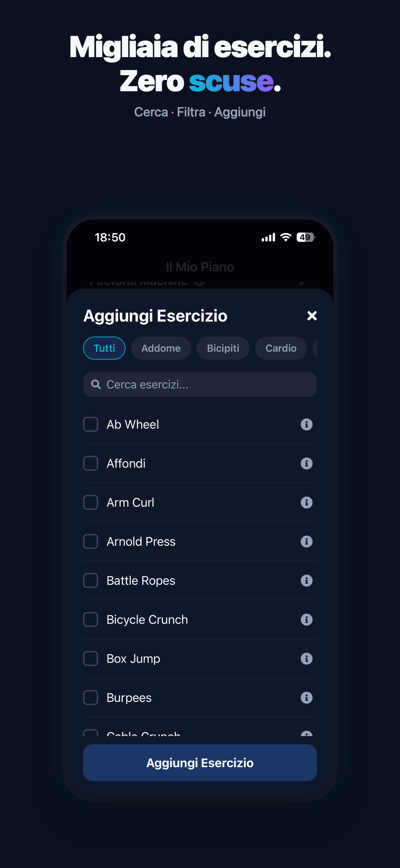View Arnold Press details via info icon
The height and width of the screenshot is (868, 400).
pos(306,541)
